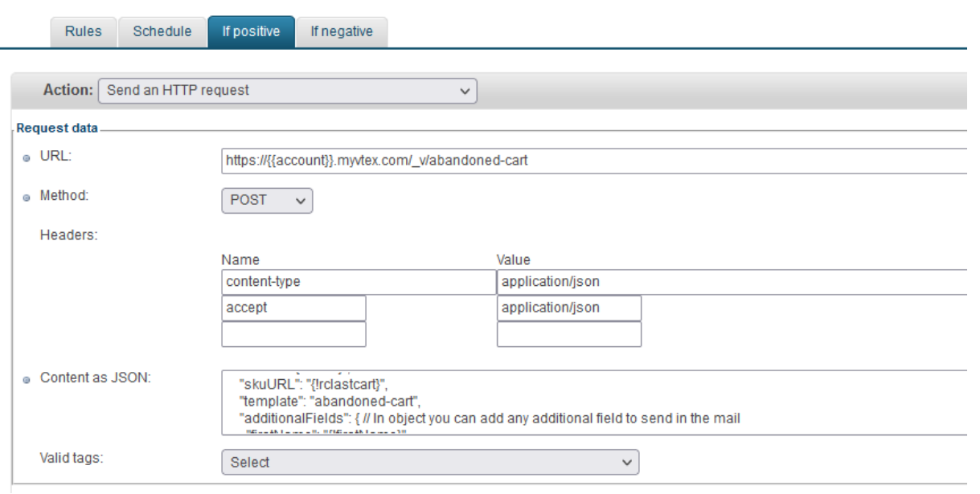The image size is (980, 494).
Task: Go to the If negative tab
Action: click(x=342, y=32)
